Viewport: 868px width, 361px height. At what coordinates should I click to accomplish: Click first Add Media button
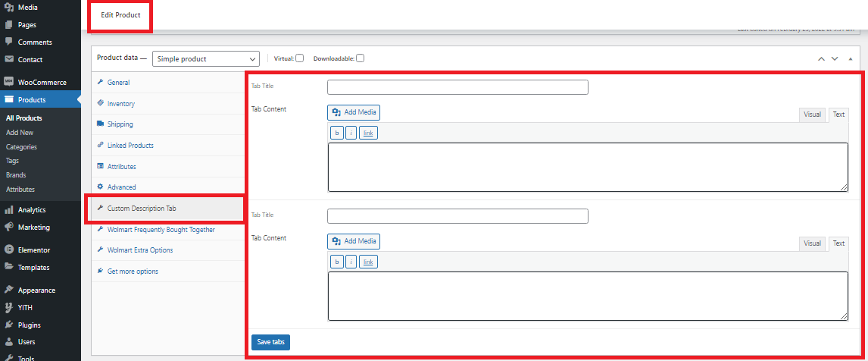click(354, 112)
